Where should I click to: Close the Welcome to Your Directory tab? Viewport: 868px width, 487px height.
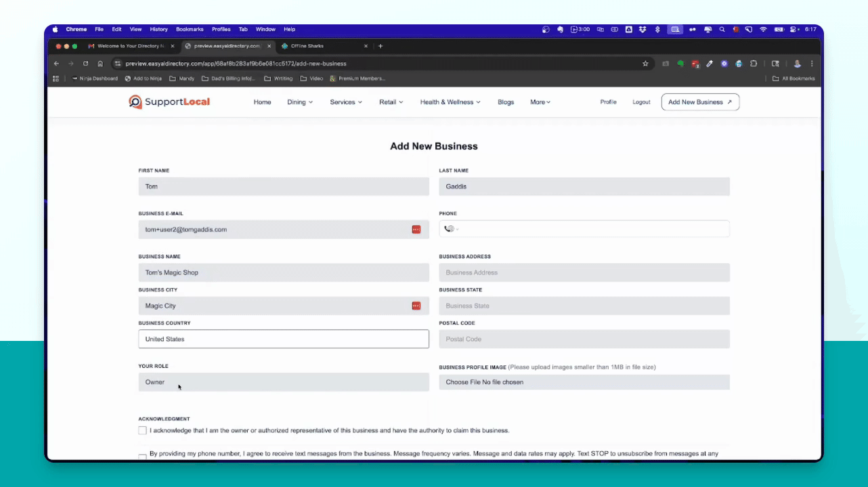pyautogui.click(x=173, y=46)
